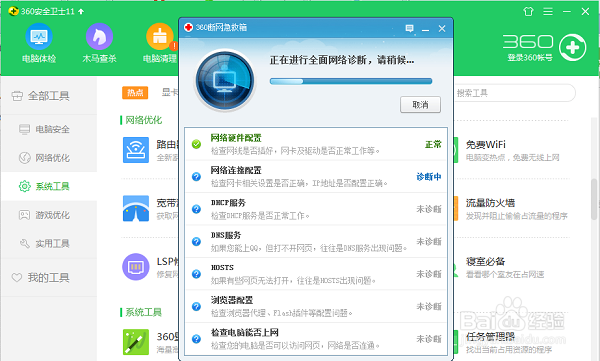Click the 正常 status text
The image size is (600, 361).
coord(433,144)
